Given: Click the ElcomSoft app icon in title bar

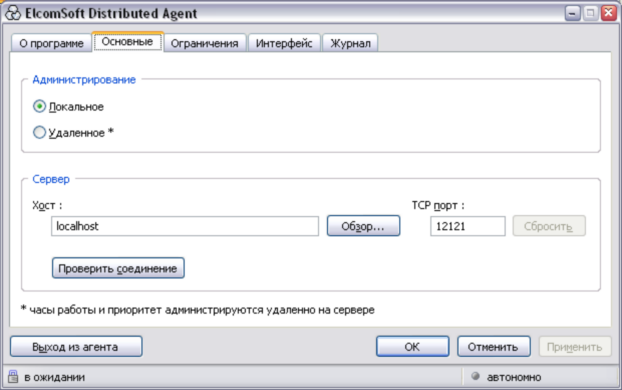Looking at the screenshot, I should point(13,13).
